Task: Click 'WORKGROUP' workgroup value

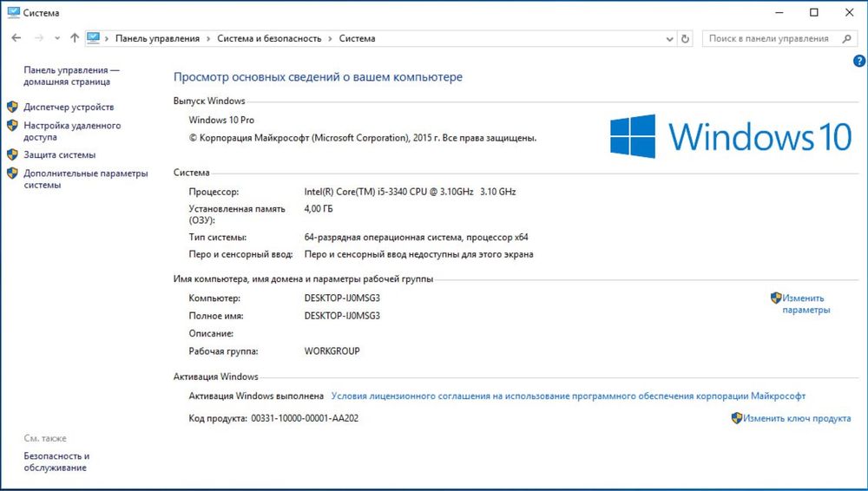Action: (x=332, y=351)
